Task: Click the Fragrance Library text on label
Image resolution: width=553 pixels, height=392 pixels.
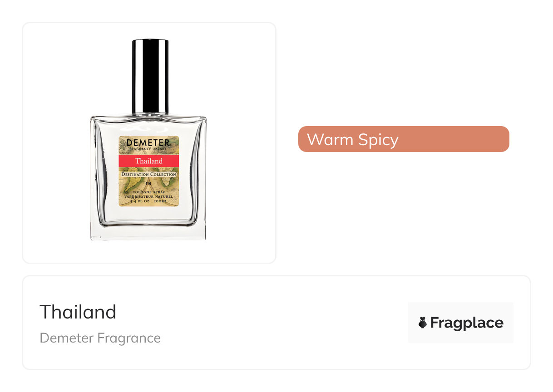Action: coord(149,149)
